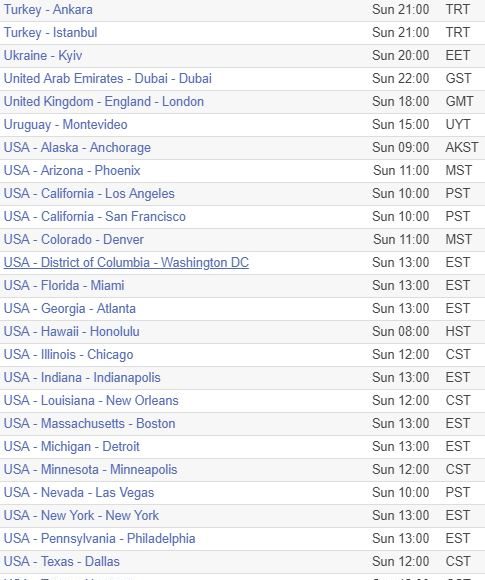Open the Uruguay - Montevideo link
The width and height of the screenshot is (485, 580).
point(65,125)
